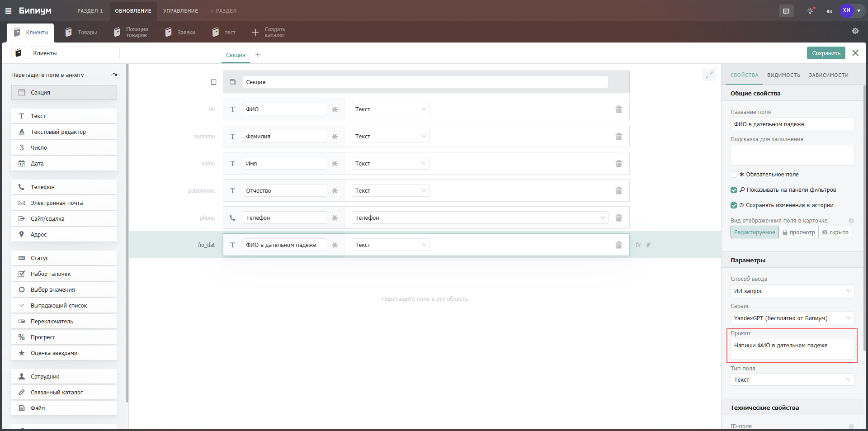Screen dimensions: 868x431
Task: Delete the Телефон field via its trash icon
Action: click(618, 218)
